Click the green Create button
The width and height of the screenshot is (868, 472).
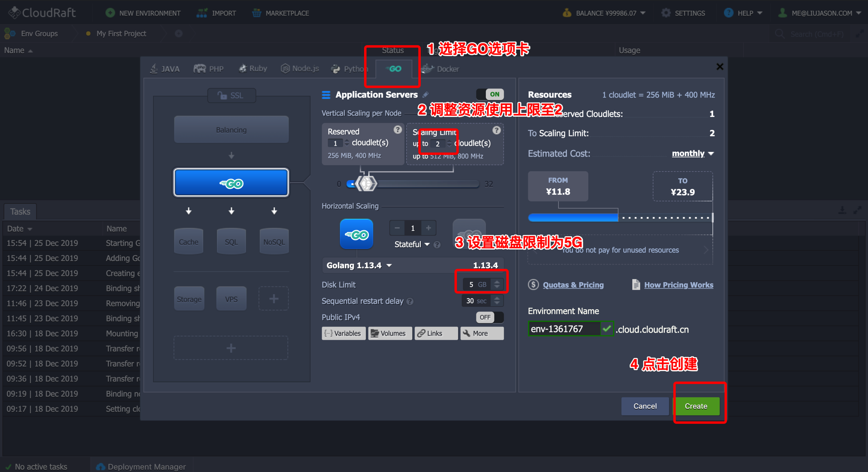point(696,406)
